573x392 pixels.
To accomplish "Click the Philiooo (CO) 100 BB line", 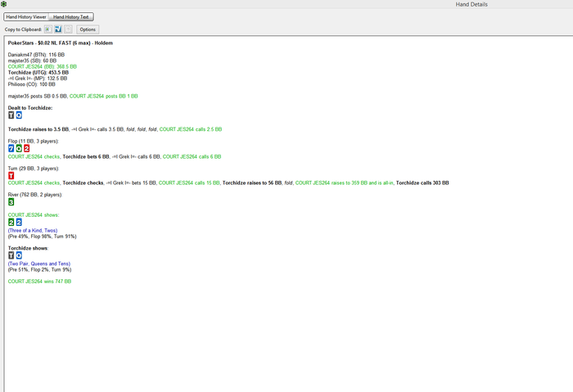I will point(32,84).
